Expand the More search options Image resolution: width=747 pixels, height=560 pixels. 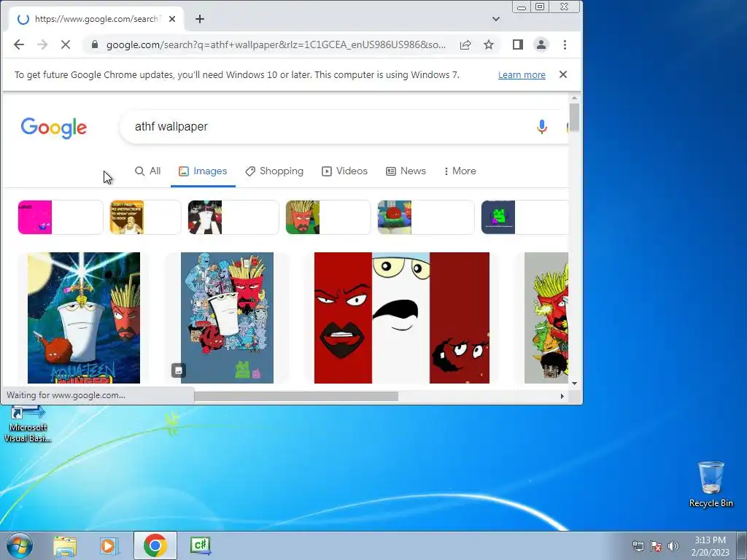460,171
